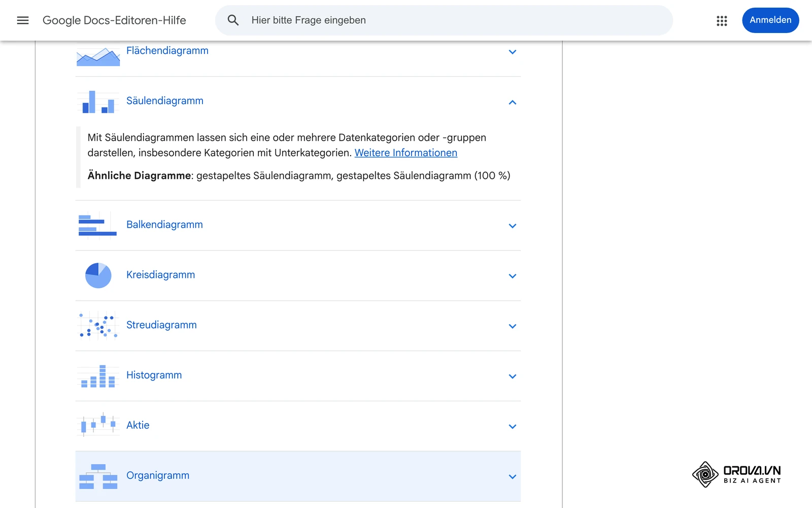The width and height of the screenshot is (812, 508).
Task: Expand the Organigramm section chevron
Action: point(513,477)
